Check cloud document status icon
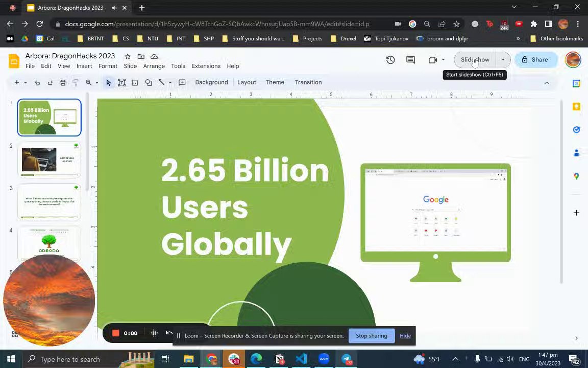This screenshot has width=588, height=368. click(154, 56)
